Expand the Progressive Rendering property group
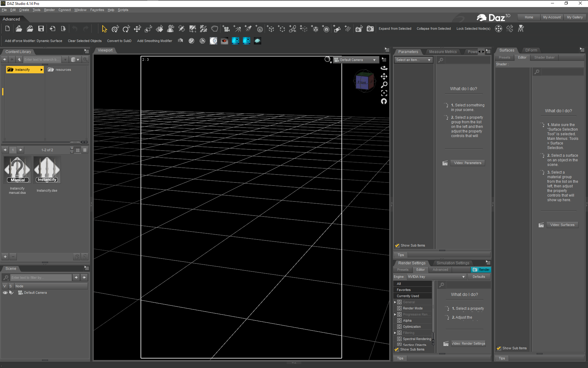The image size is (588, 368). (x=395, y=315)
